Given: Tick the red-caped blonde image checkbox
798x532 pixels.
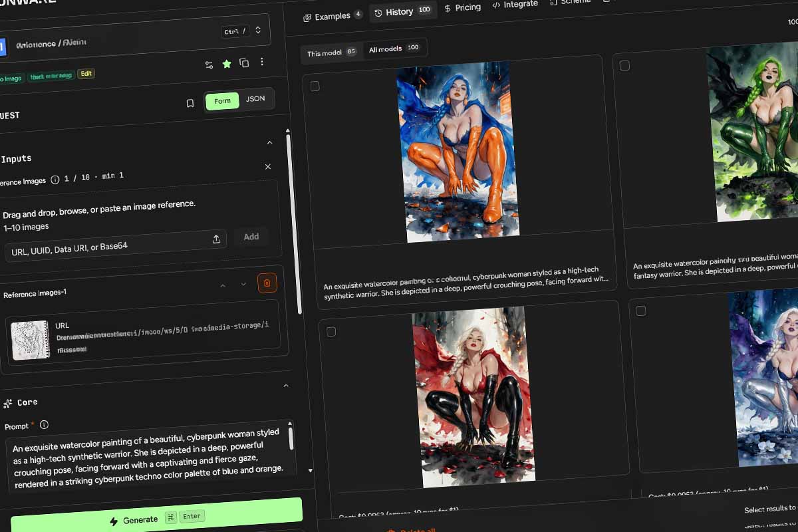Looking at the screenshot, I should (331, 331).
